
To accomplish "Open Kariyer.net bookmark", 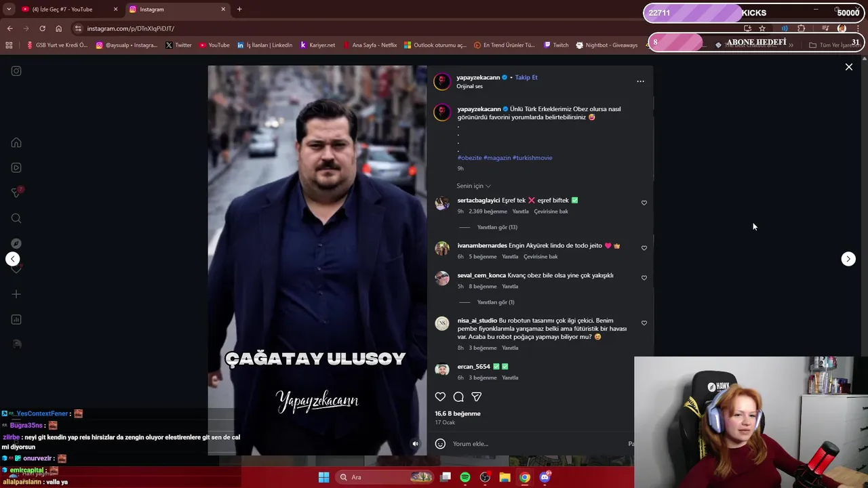I will (x=317, y=45).
